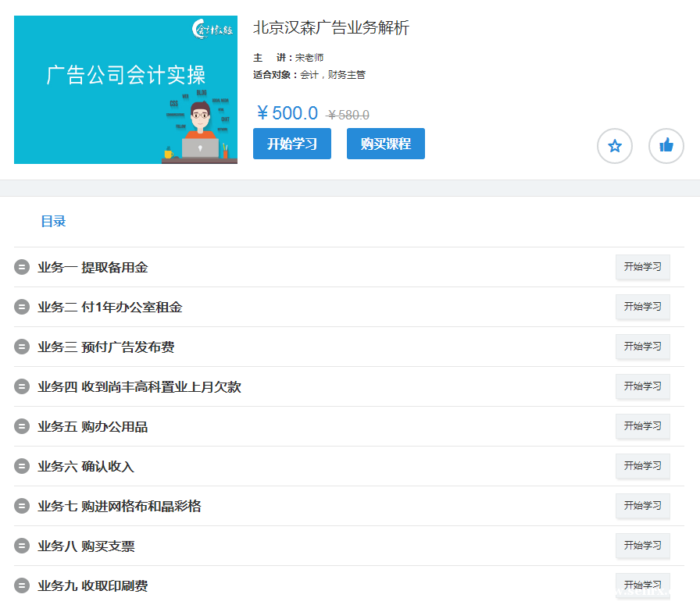Click the logo on the course cover
700x605 pixels.
tap(212, 30)
